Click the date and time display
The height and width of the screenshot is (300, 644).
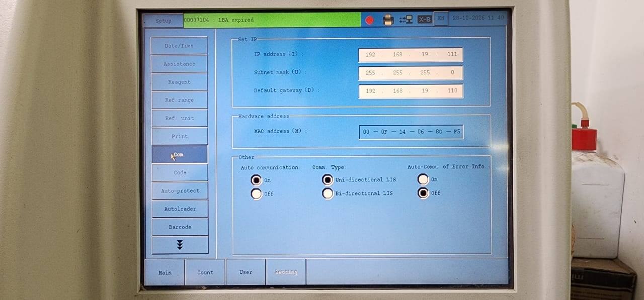(478, 18)
